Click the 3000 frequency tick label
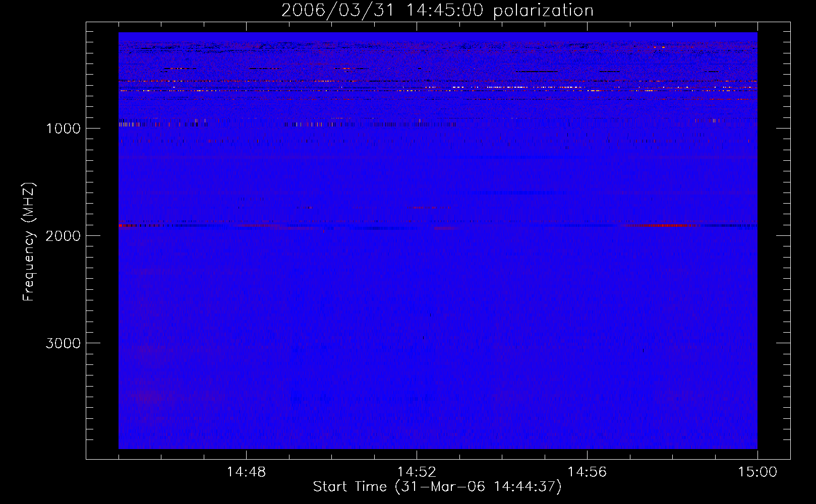 click(x=63, y=343)
